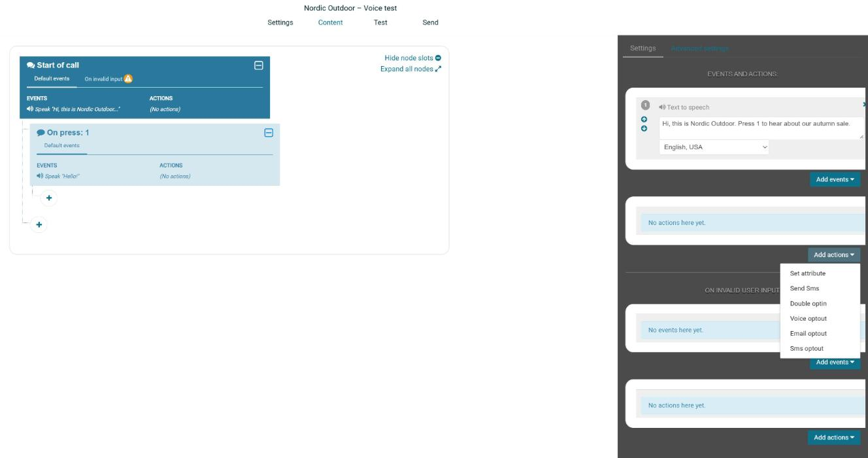
Task: Collapse the Start of call node
Action: [x=258, y=65]
